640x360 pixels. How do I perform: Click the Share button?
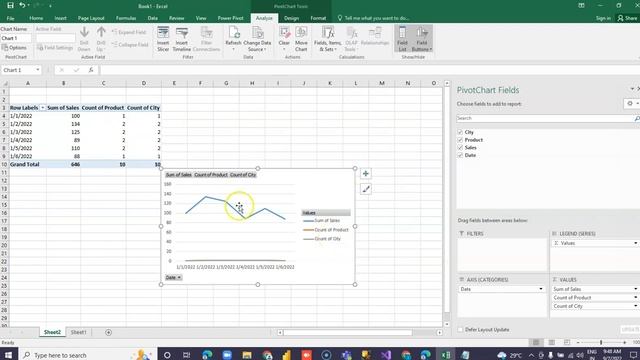[627, 18]
